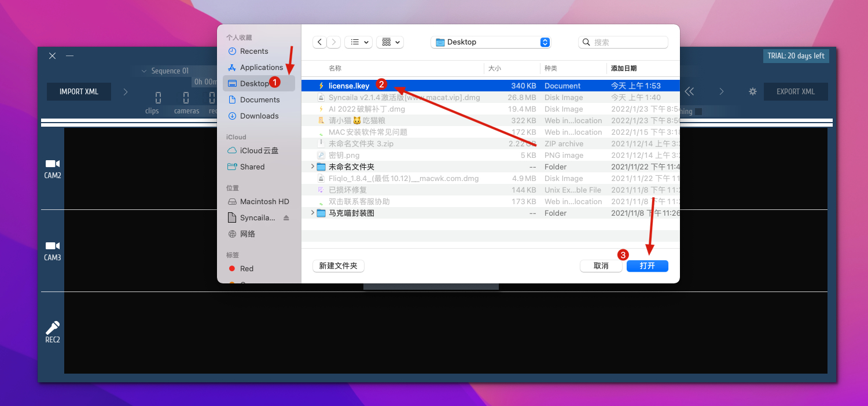868x406 pixels.
Task: Click the Recents clock icon in sidebar
Action: coord(232,51)
